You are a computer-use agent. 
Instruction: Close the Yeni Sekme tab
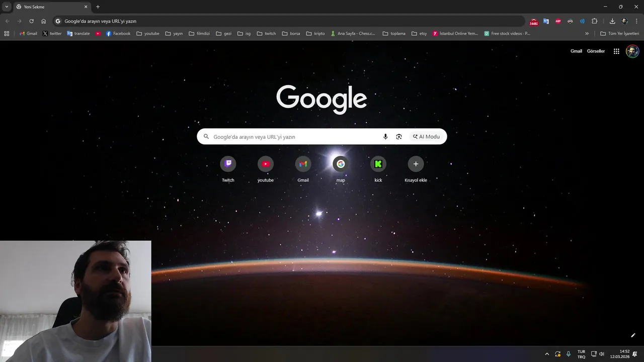click(x=86, y=7)
